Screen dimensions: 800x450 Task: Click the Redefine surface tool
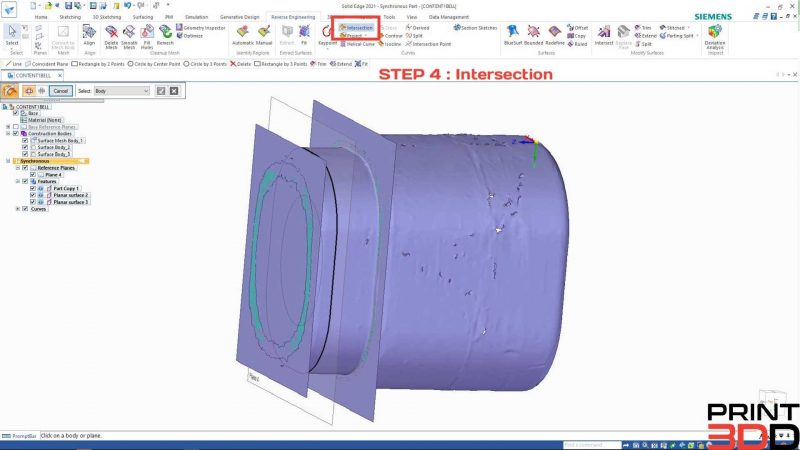click(555, 35)
